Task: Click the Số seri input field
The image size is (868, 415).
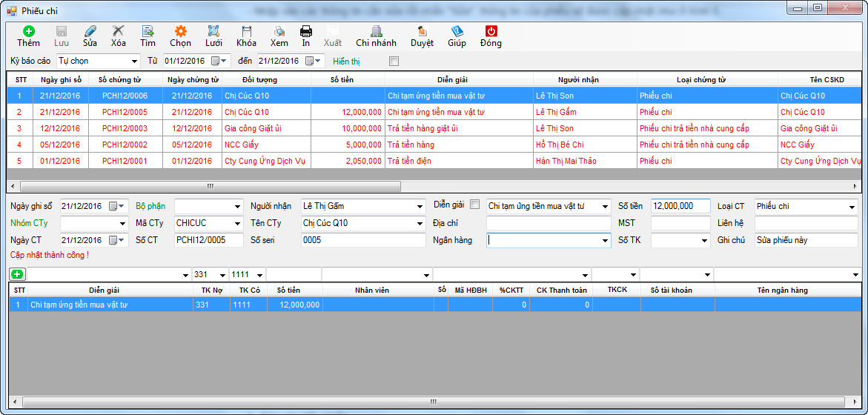Action: pos(363,240)
